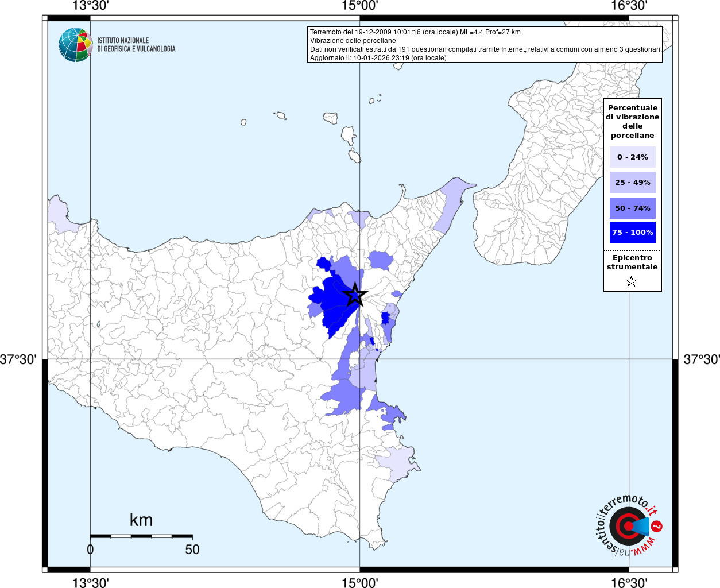Select the 50 - 74% legend swatch
The image size is (720, 588).
click(x=633, y=208)
